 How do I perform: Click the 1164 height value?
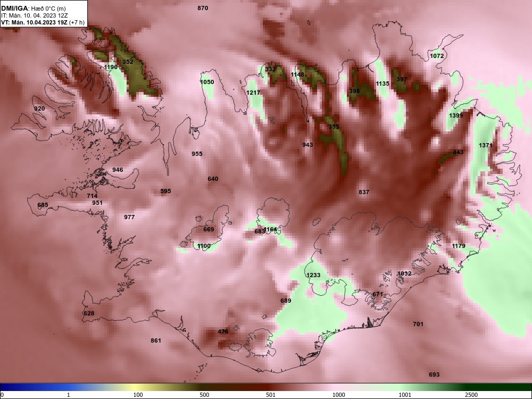click(271, 229)
